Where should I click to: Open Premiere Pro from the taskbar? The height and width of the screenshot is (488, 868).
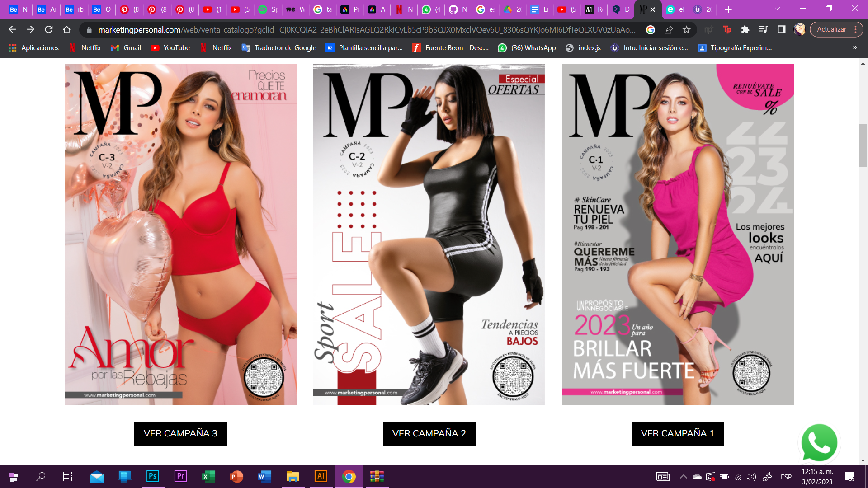[x=180, y=476]
